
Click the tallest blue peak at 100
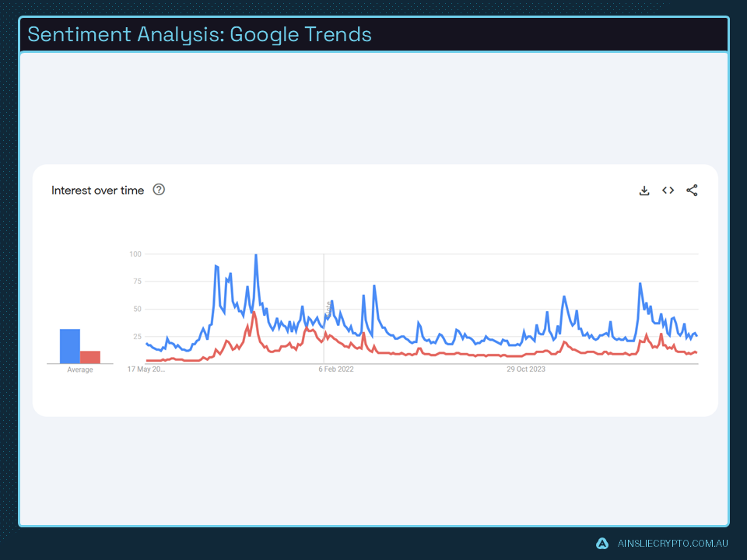255,254
